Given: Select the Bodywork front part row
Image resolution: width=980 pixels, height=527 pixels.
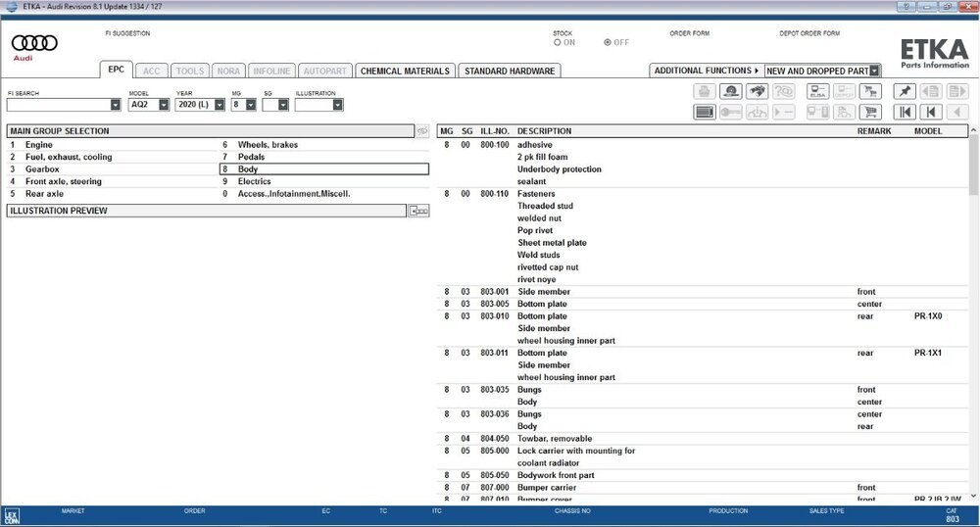Looking at the screenshot, I should [x=703, y=475].
